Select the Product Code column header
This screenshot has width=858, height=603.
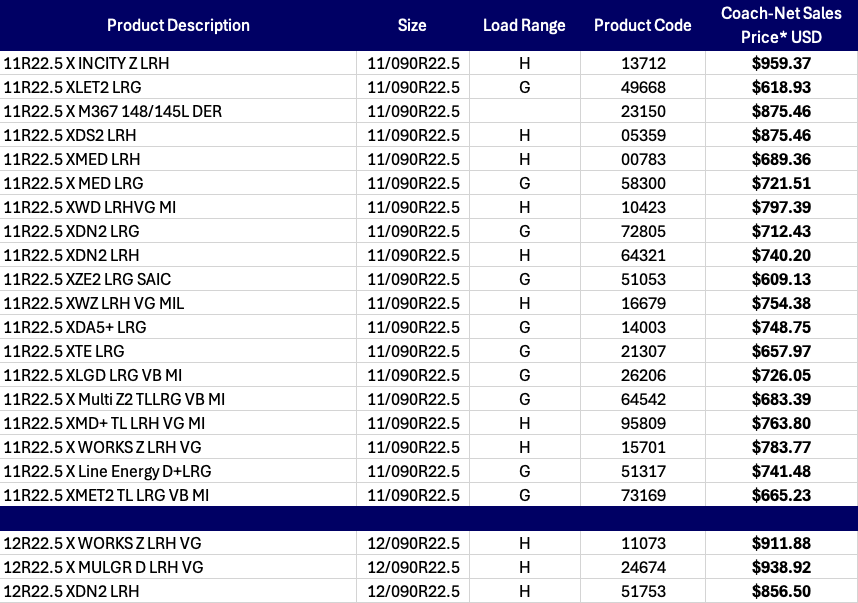(x=642, y=25)
